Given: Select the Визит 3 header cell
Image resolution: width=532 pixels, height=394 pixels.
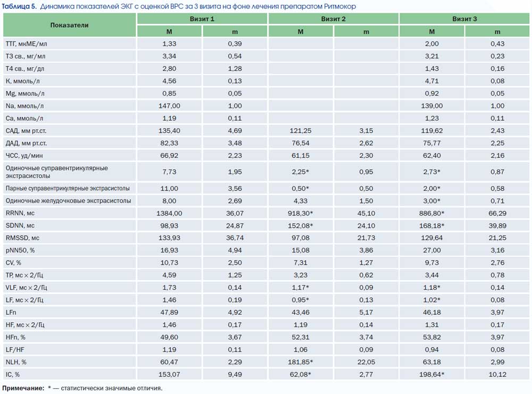Looking at the screenshot, I should click(464, 19).
